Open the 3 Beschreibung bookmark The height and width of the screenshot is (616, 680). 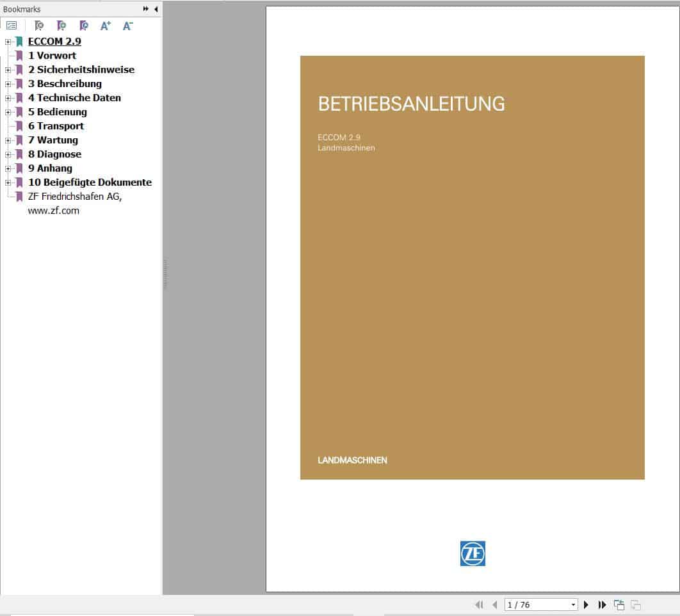coord(65,84)
